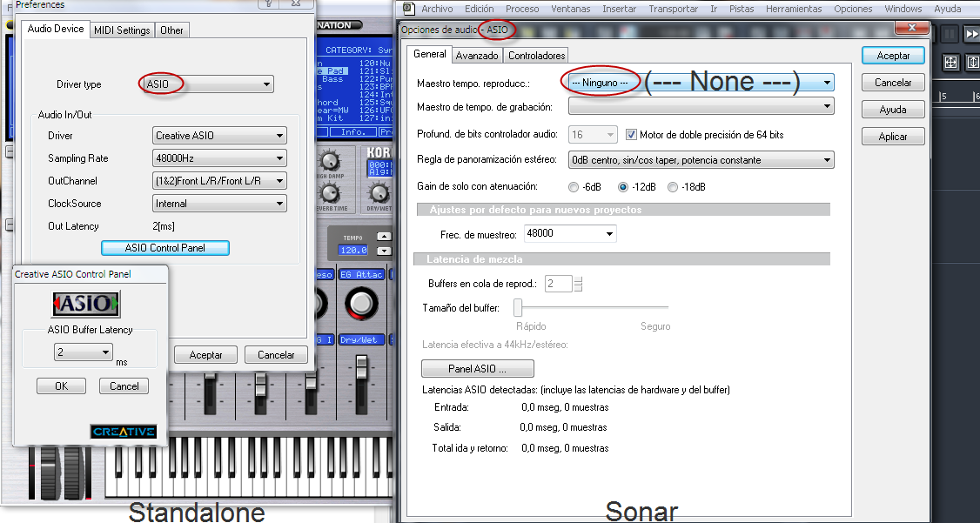Click the Buffers en cola de reprod. field
The width and height of the screenshot is (980, 523).
point(559,284)
